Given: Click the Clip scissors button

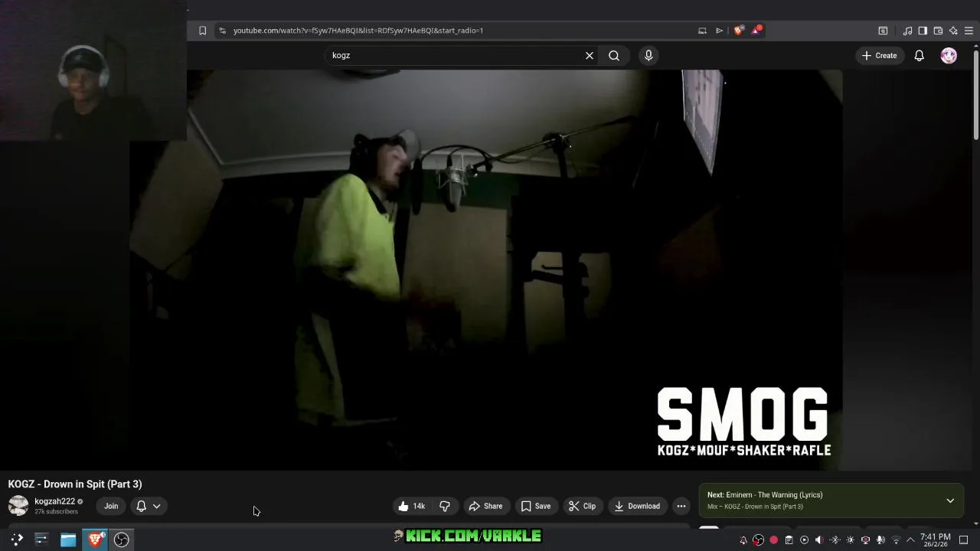Looking at the screenshot, I should pyautogui.click(x=582, y=506).
